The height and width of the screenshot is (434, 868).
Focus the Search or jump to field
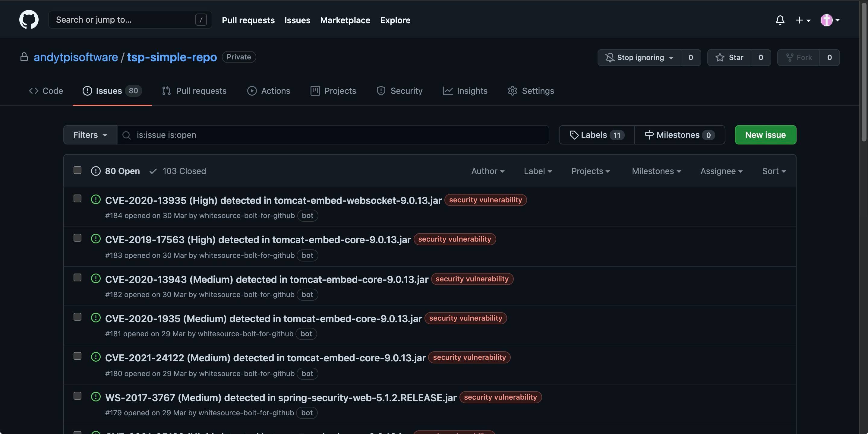click(130, 20)
